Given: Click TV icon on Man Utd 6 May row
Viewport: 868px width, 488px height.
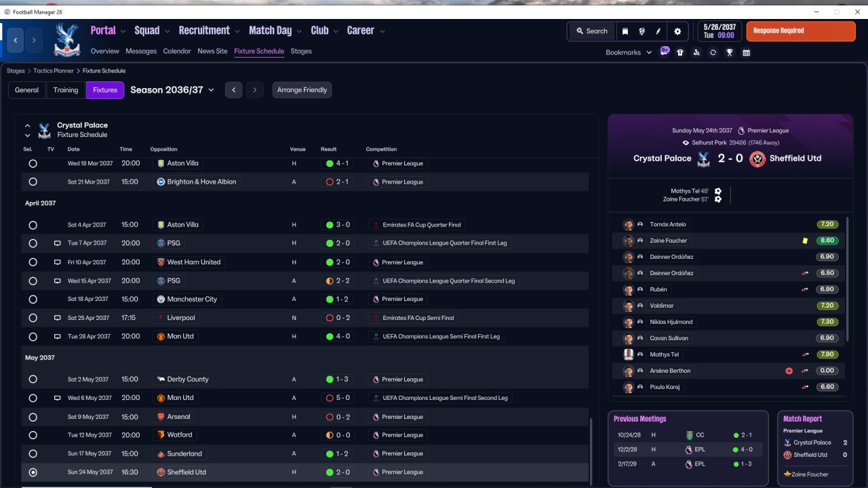Looking at the screenshot, I should [x=58, y=398].
